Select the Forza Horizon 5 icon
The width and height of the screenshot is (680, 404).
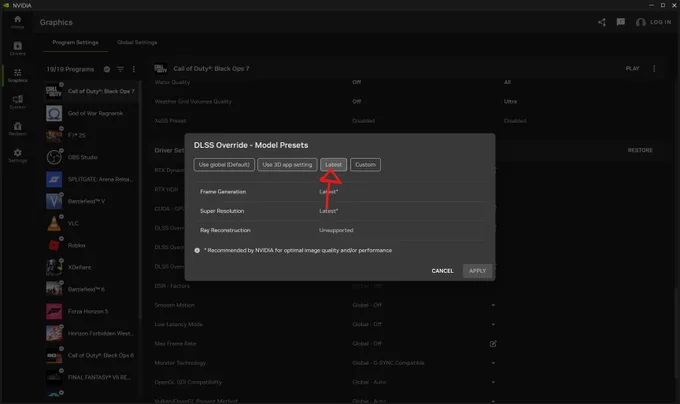pyautogui.click(x=54, y=311)
